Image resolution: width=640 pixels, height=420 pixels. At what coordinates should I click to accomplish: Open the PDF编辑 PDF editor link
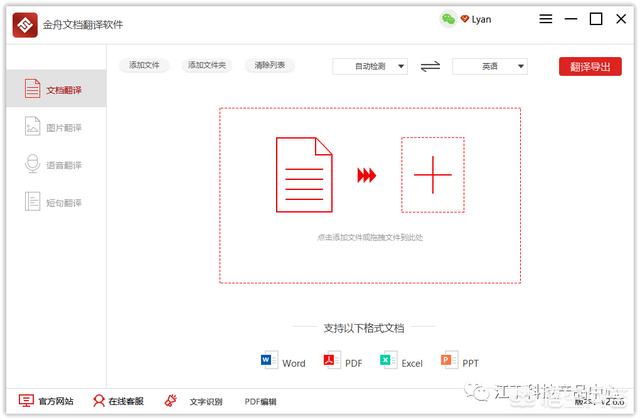260,402
